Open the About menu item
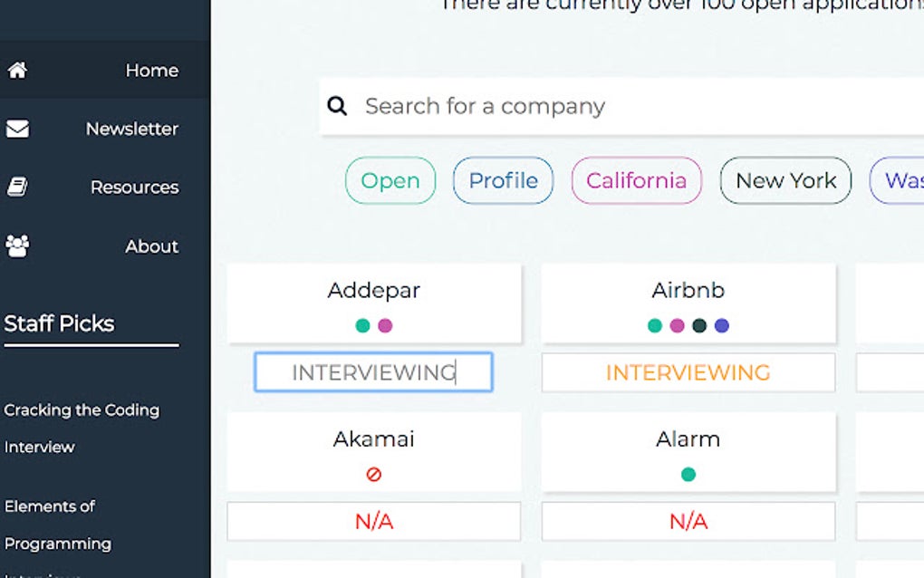Viewport: 924px width, 578px height. click(151, 246)
